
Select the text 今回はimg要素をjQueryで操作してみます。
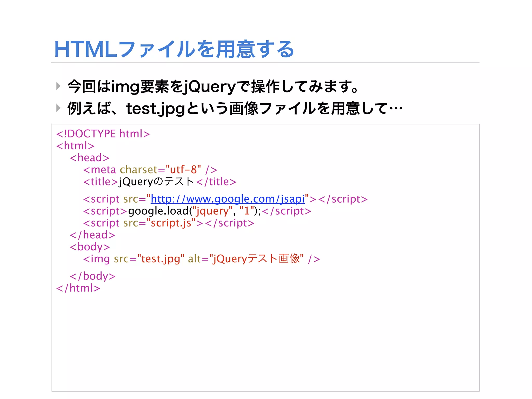coord(213,87)
